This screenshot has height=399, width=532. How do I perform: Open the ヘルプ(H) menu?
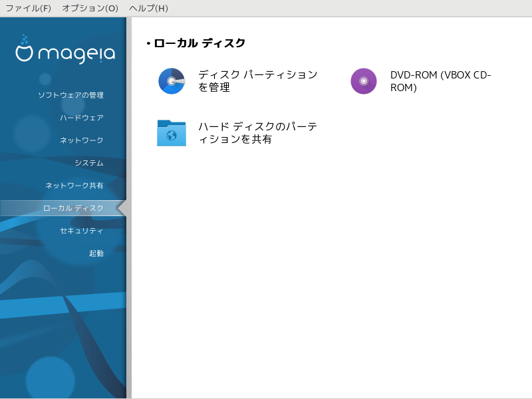(148, 8)
